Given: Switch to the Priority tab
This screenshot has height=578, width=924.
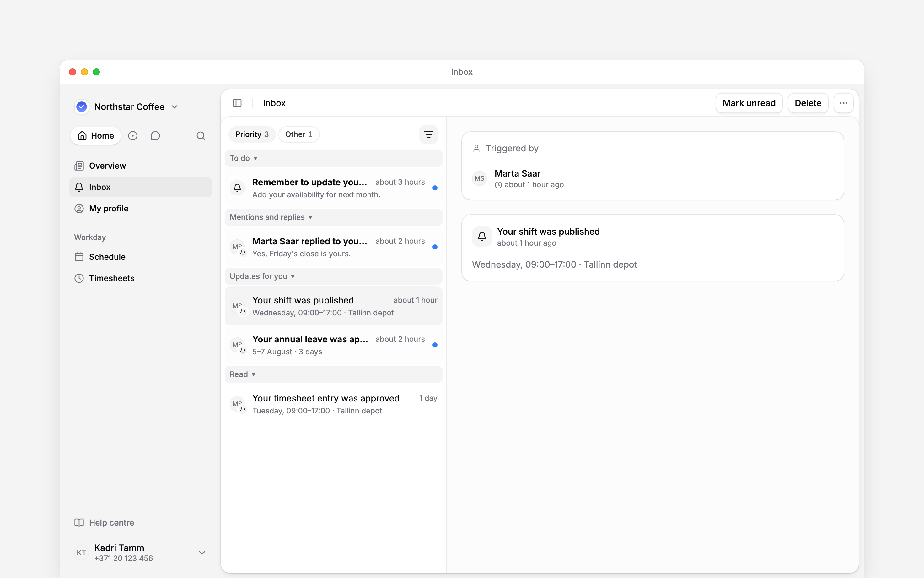Looking at the screenshot, I should coord(252,134).
